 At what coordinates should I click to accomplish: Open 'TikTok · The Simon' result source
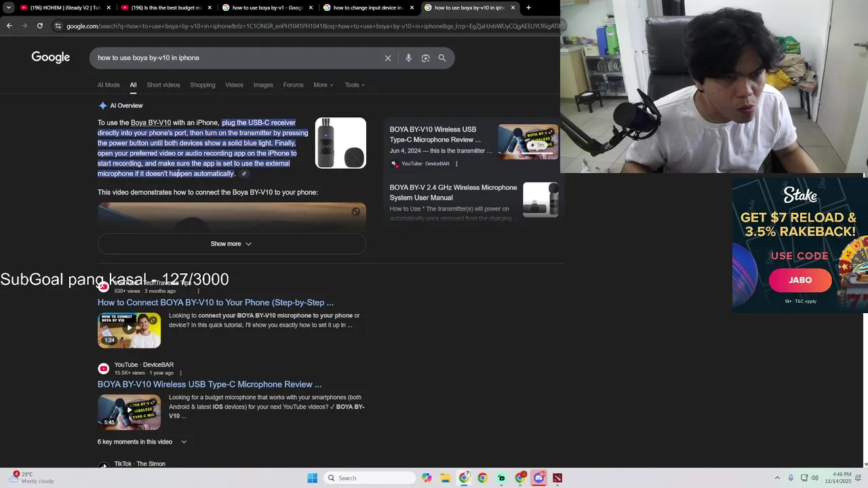click(x=140, y=464)
